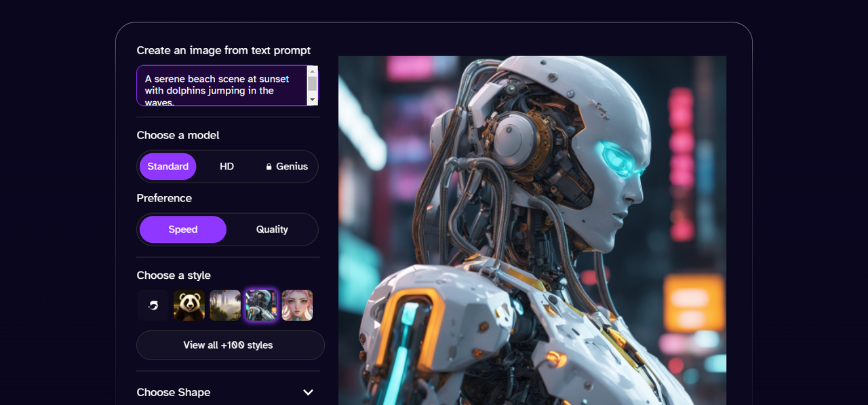Set preference to Speed
Screen dimensions: 868x405
point(183,229)
